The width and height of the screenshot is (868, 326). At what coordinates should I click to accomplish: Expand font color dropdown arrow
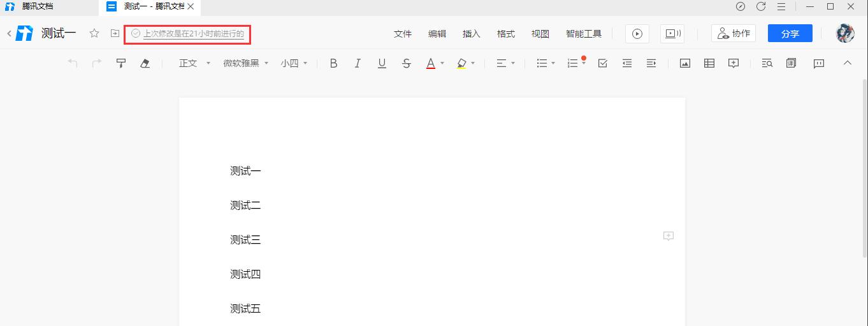click(442, 63)
